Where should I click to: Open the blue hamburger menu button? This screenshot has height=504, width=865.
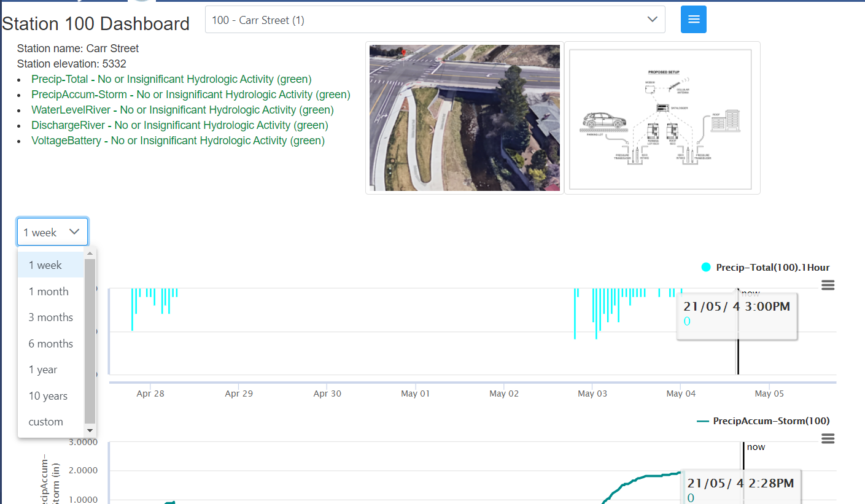tap(694, 20)
